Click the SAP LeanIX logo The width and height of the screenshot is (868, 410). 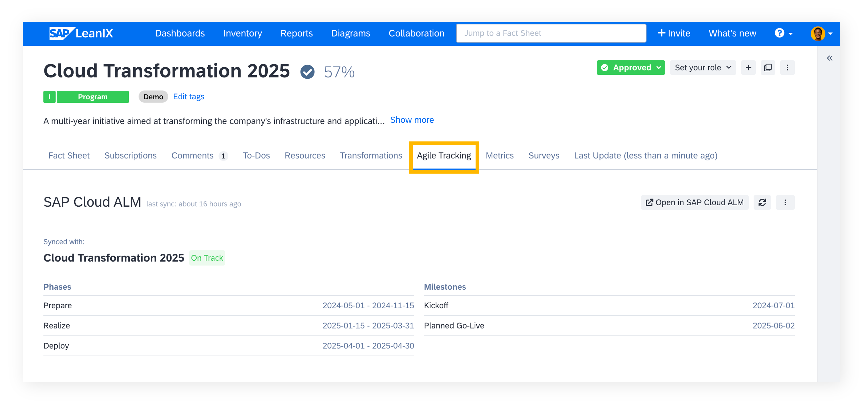tap(81, 33)
